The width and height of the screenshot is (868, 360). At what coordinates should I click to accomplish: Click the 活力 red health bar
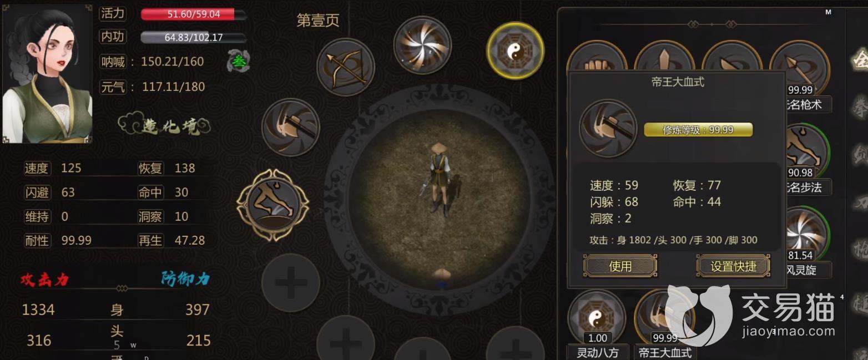[x=194, y=14]
